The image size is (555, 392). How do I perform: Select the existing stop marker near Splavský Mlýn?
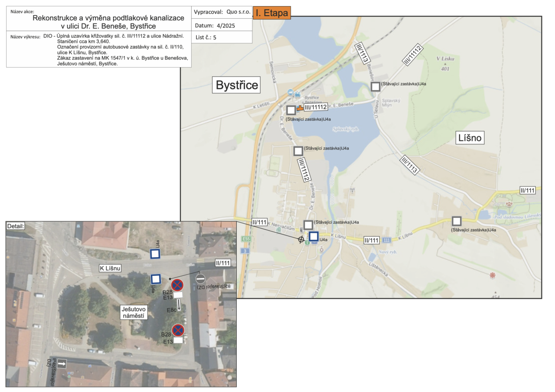pyautogui.click(x=375, y=87)
